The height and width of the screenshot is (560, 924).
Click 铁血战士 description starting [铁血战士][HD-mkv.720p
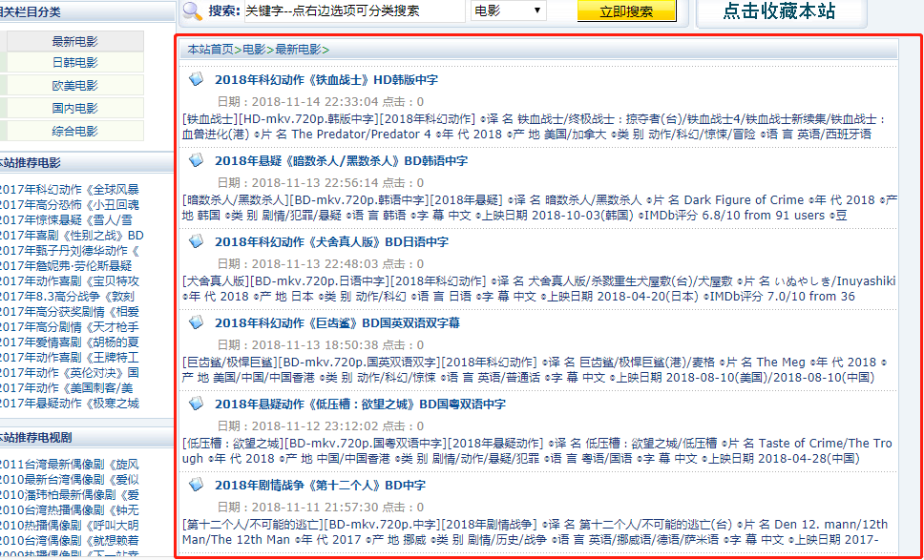pos(535,127)
